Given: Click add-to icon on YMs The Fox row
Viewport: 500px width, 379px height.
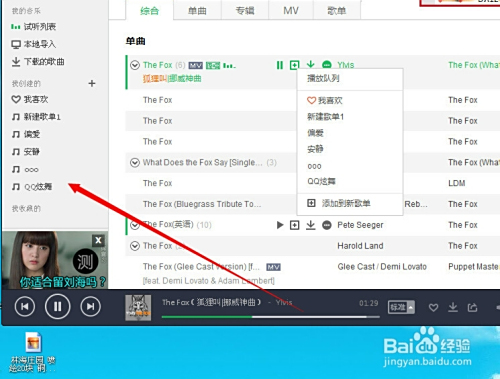Looking at the screenshot, I should (x=294, y=65).
